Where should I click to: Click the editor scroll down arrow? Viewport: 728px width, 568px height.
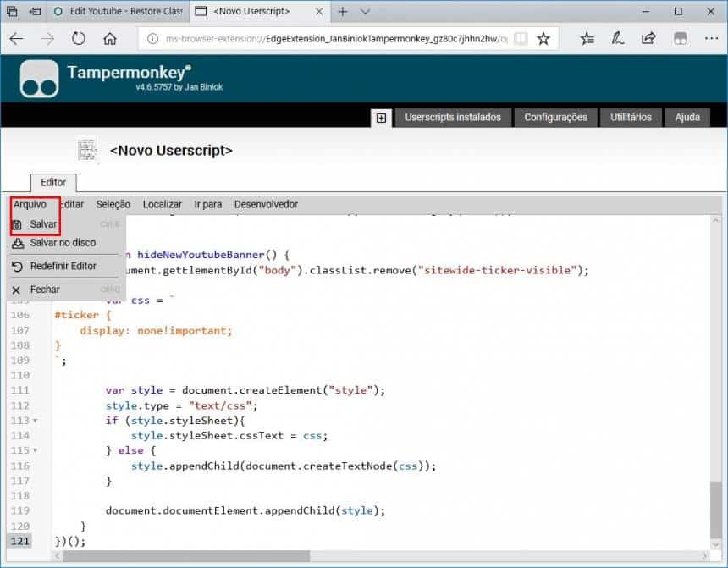coord(716,544)
